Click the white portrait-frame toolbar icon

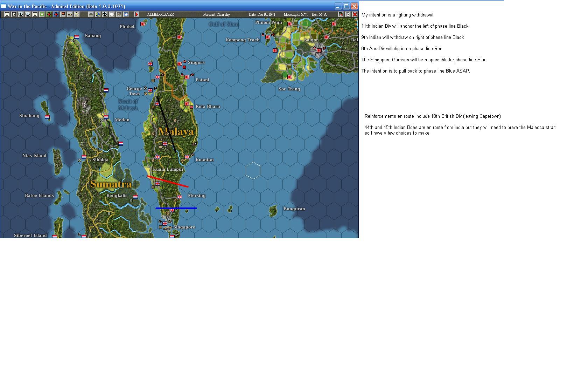[7, 14]
